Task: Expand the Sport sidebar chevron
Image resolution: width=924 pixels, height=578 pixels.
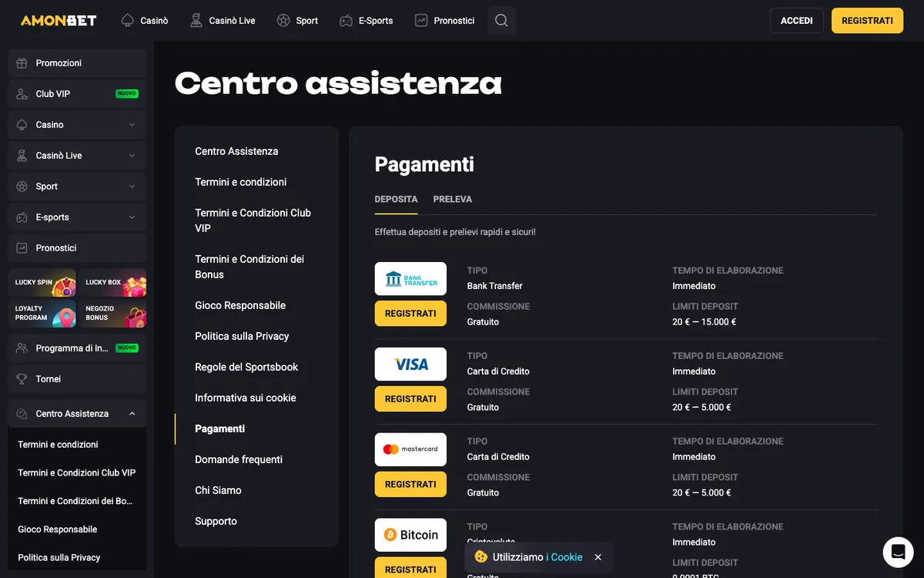Action: [132, 187]
